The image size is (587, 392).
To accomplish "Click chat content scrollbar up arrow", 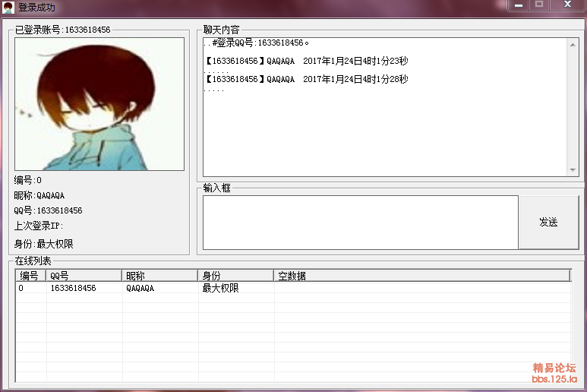I will (x=573, y=44).
